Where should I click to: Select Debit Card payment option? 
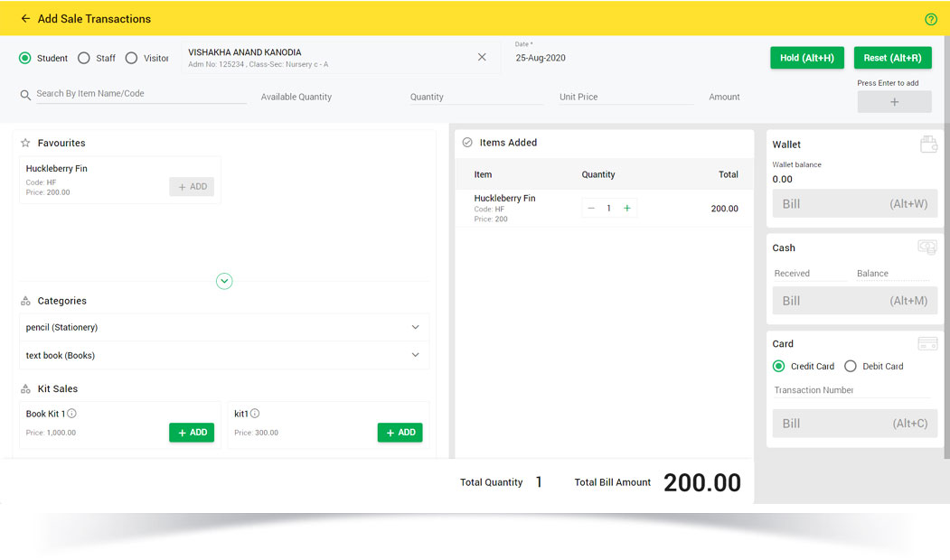851,367
